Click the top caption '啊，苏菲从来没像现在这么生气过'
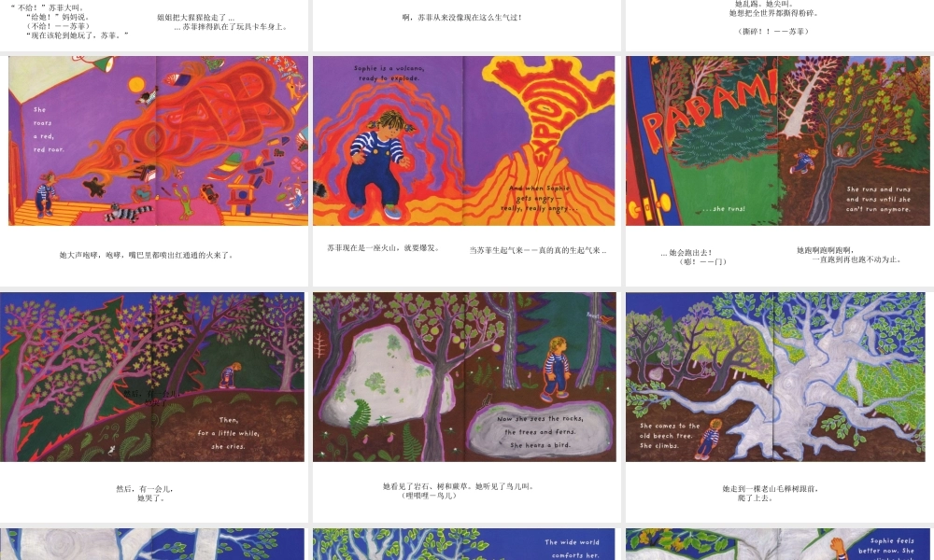 tap(462, 18)
